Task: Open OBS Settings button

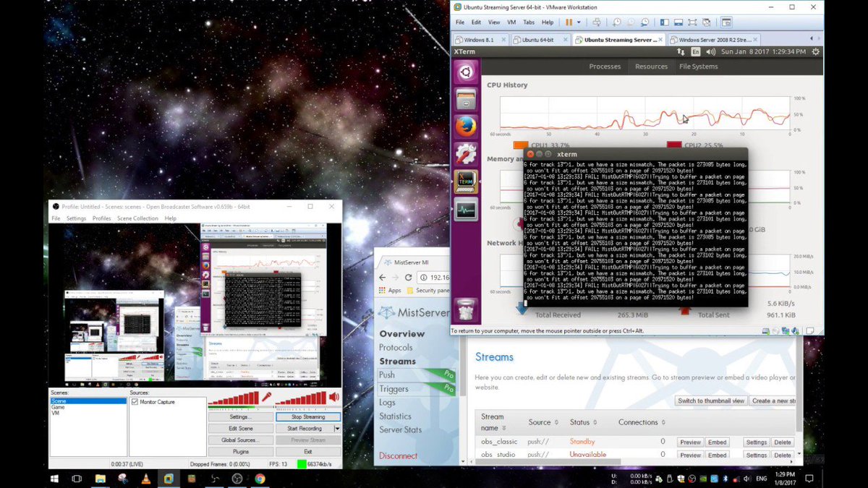Action: coord(240,417)
